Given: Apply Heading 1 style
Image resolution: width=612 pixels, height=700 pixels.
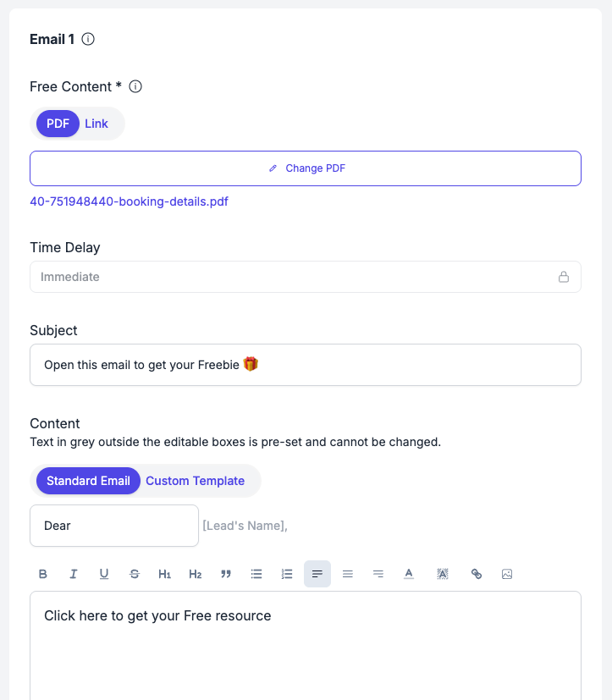Looking at the screenshot, I should (165, 574).
